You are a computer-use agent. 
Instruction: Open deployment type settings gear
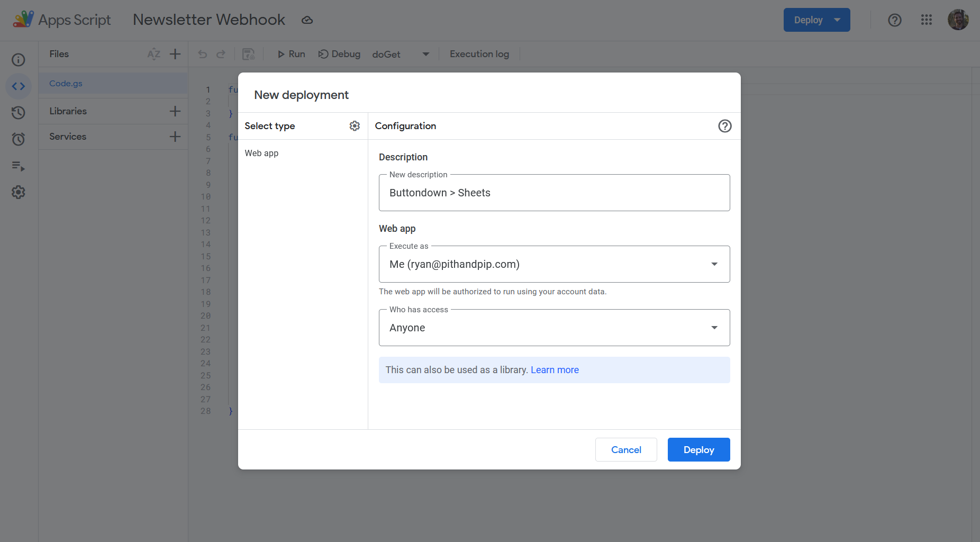pyautogui.click(x=355, y=126)
